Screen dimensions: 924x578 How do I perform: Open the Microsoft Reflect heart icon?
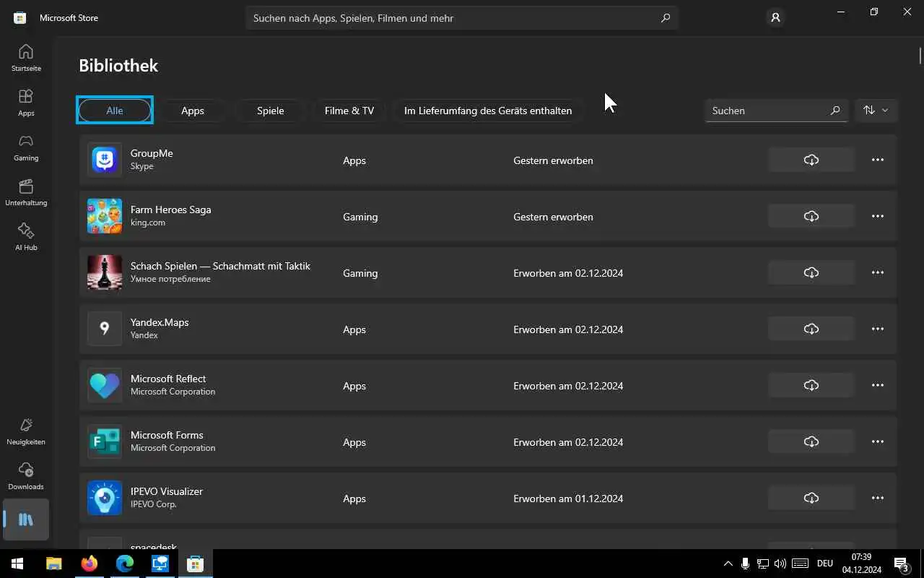tap(105, 385)
